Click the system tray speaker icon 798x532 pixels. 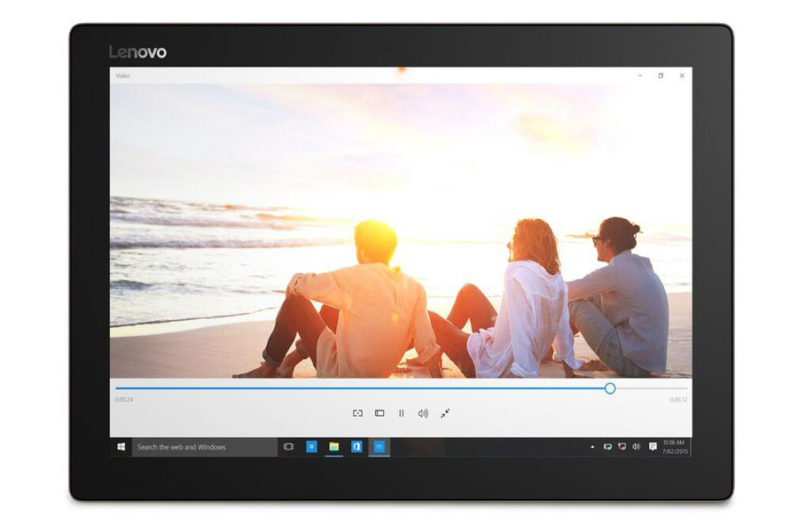636,447
